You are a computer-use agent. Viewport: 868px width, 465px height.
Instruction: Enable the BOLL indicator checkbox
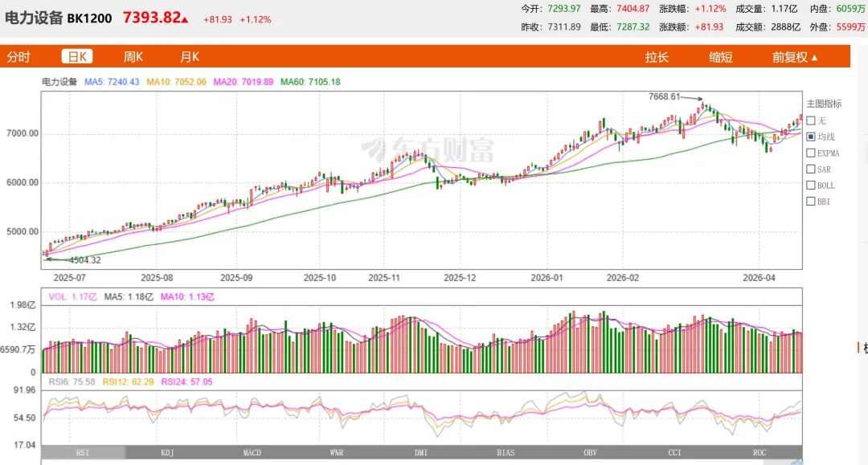tap(811, 186)
